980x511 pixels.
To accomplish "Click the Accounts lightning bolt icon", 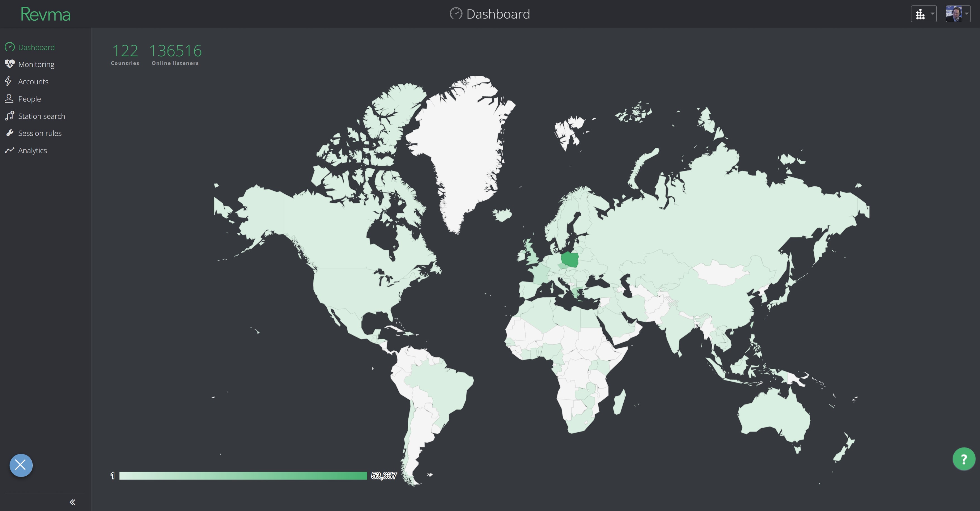I will (8, 81).
